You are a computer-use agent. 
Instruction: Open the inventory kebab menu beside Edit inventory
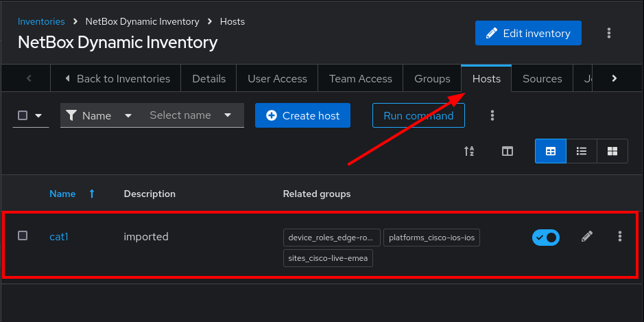tap(608, 33)
